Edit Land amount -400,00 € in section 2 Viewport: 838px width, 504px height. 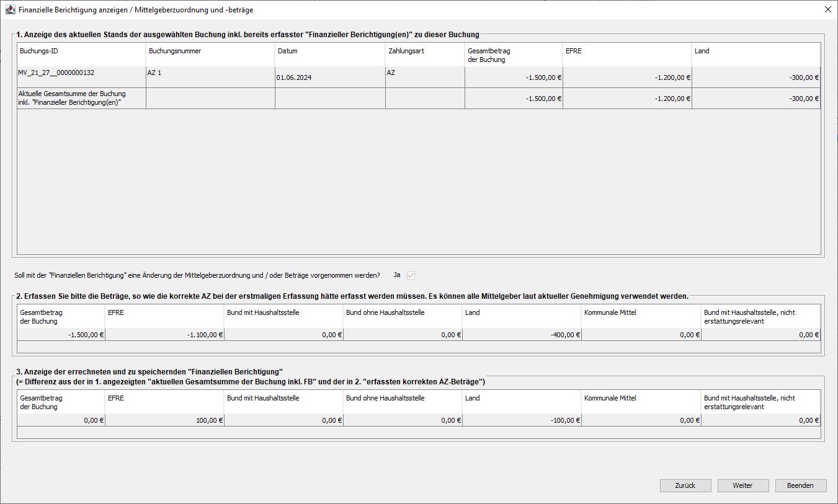point(522,335)
